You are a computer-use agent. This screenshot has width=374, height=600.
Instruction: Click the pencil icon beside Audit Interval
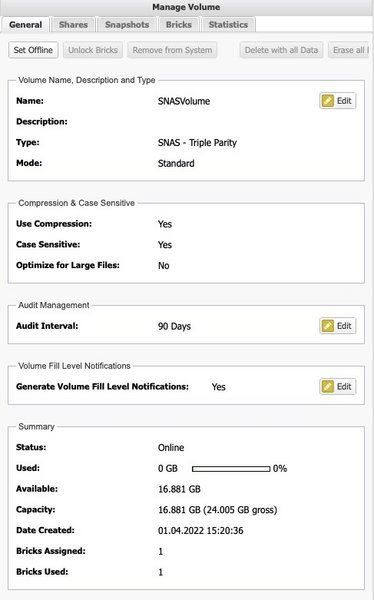pos(328,326)
